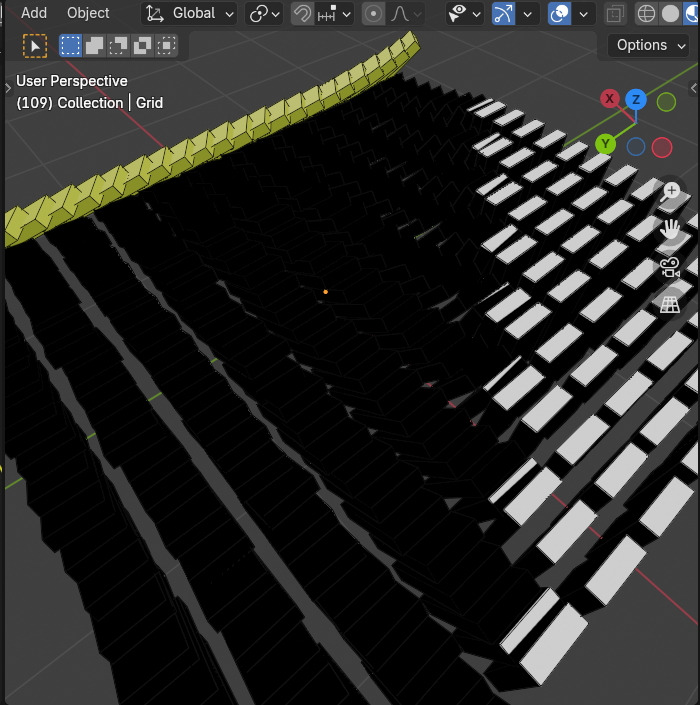The width and height of the screenshot is (700, 705).
Task: Set selection mode to subtract
Action: [x=118, y=45]
